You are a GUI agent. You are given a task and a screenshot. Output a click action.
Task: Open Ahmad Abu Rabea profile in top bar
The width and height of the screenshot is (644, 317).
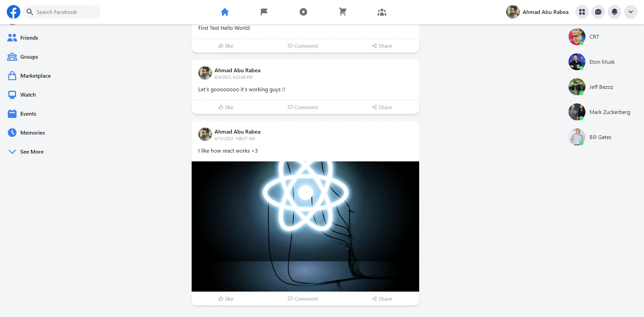pos(537,12)
